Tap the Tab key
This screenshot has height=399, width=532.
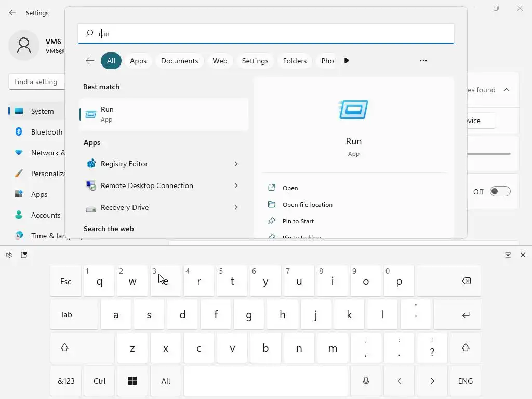74,314
